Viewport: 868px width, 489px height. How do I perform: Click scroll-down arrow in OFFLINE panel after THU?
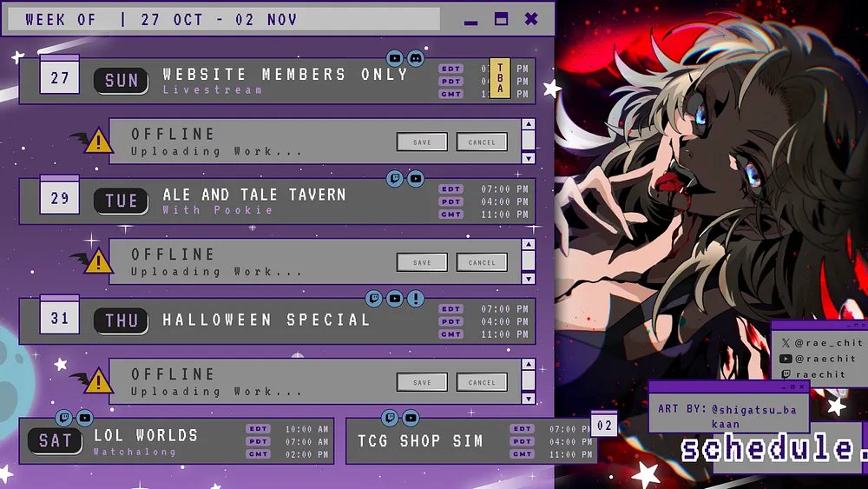(529, 398)
